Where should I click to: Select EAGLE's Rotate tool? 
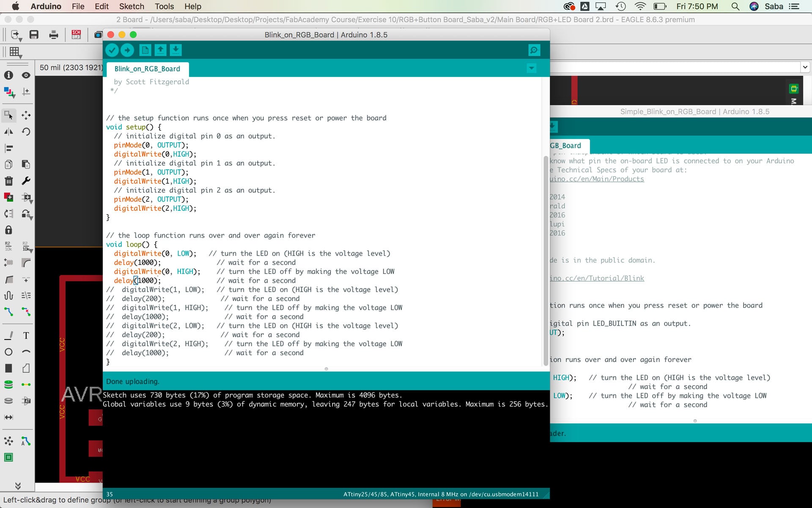[26, 132]
